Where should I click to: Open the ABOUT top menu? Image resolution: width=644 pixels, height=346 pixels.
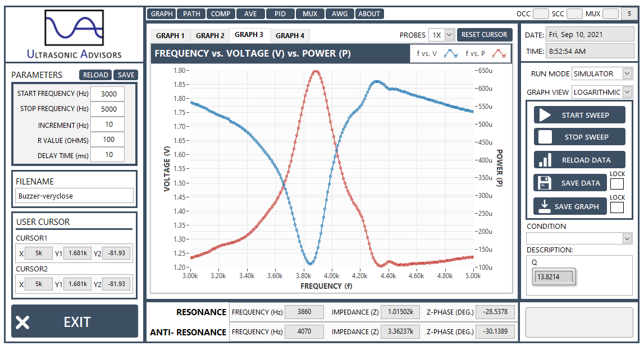click(x=369, y=13)
